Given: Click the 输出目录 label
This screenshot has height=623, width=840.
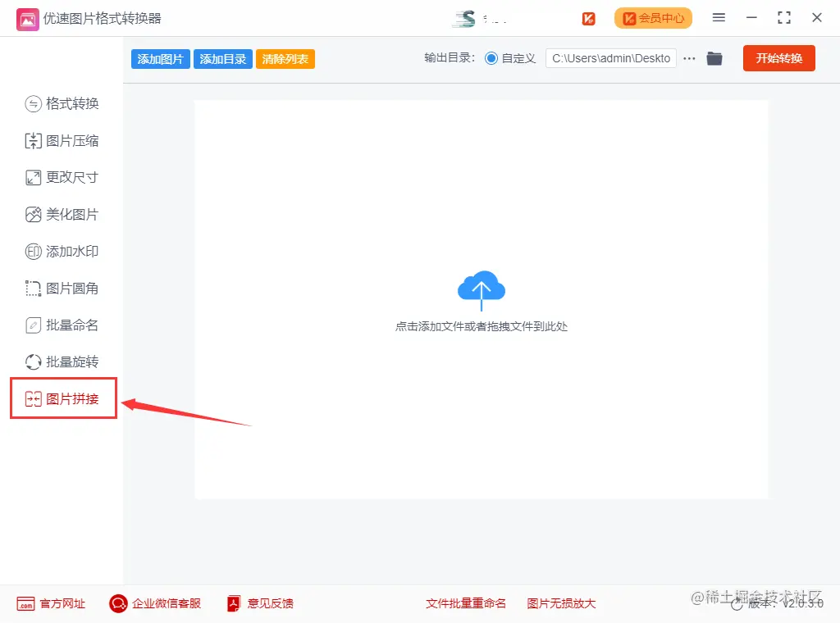Looking at the screenshot, I should pos(450,58).
